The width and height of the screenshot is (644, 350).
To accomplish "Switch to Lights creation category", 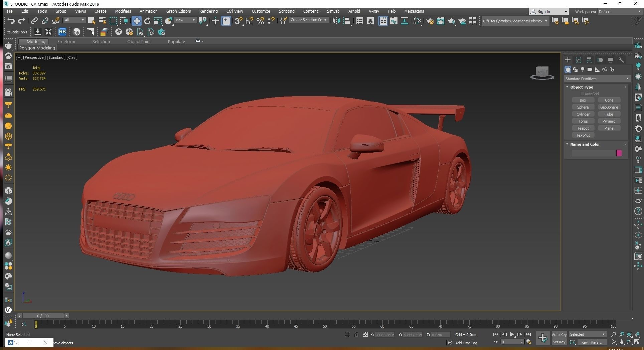I will click(583, 69).
